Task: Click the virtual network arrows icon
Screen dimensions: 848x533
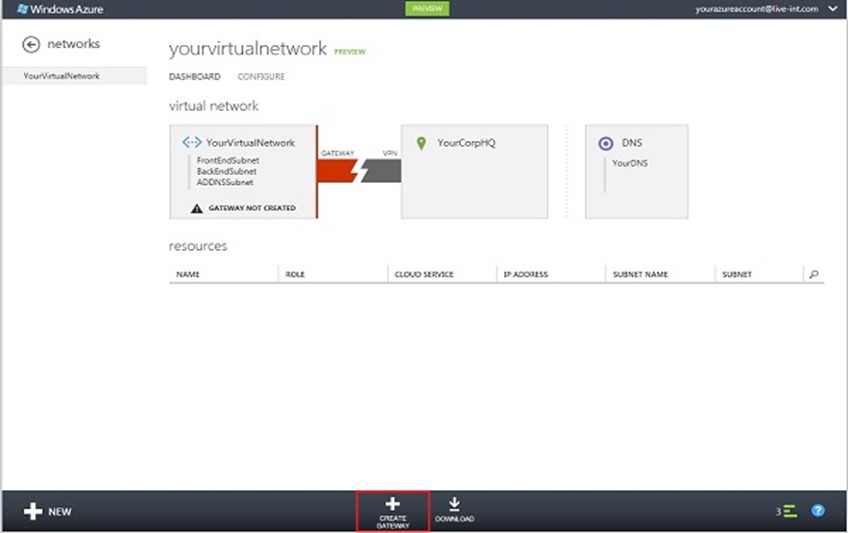Action: pyautogui.click(x=191, y=143)
